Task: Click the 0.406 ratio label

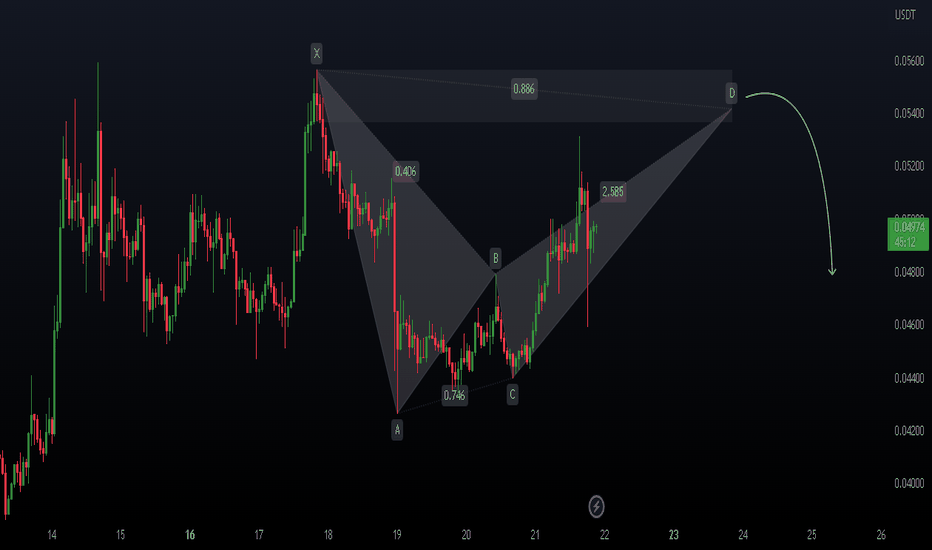Action: 405,171
